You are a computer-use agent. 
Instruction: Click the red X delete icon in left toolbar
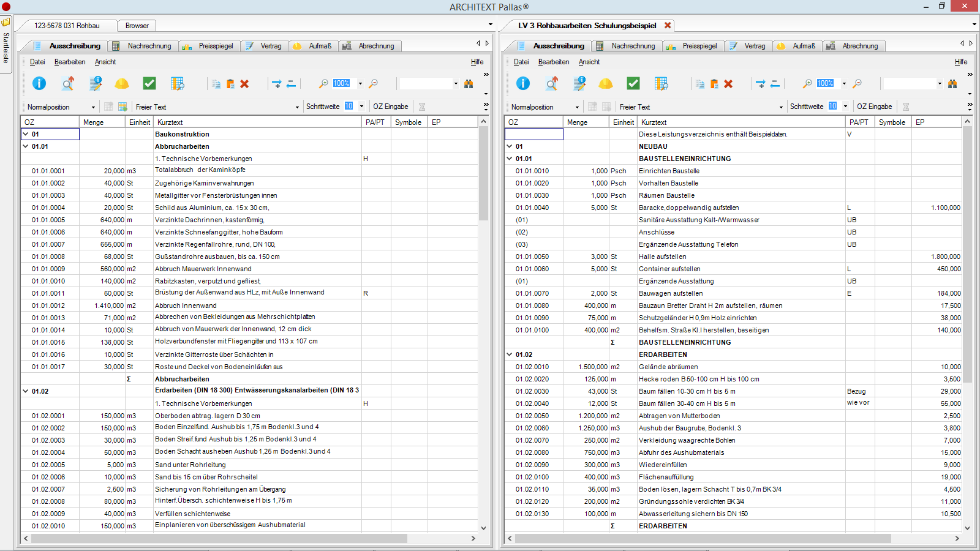(244, 84)
